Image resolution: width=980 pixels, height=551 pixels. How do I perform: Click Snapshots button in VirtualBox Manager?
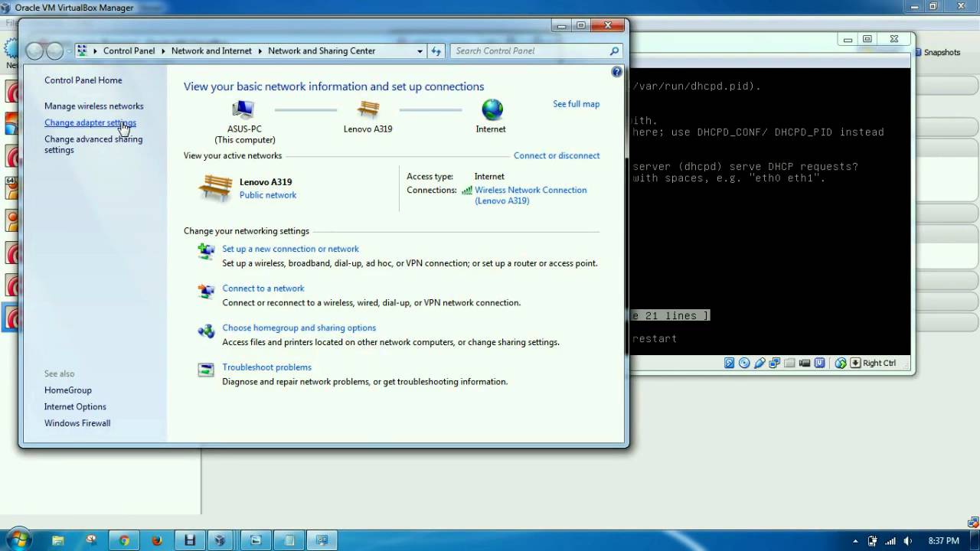937,52
